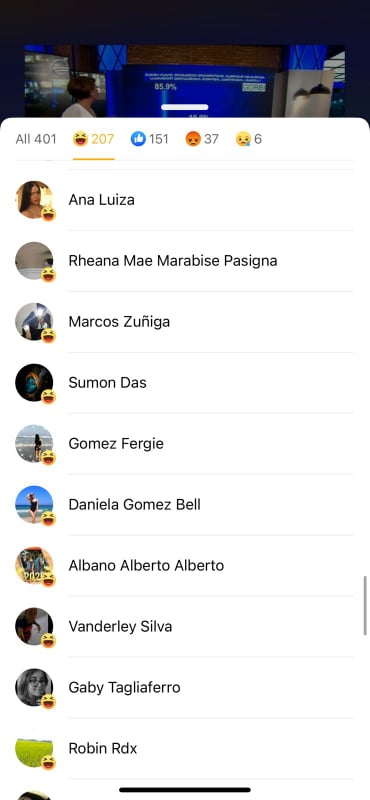Open the Angry reactions tab showing 37
Viewport: 370px width, 800px height.
coord(202,139)
